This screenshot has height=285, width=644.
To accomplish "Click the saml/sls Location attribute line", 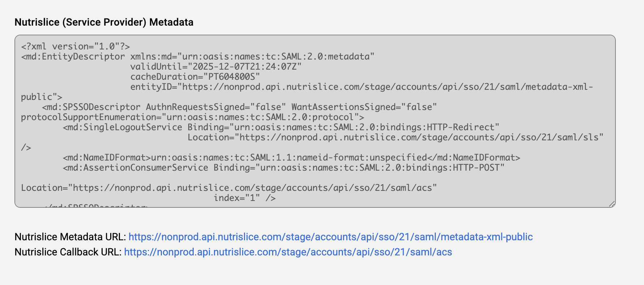I will click(395, 137).
